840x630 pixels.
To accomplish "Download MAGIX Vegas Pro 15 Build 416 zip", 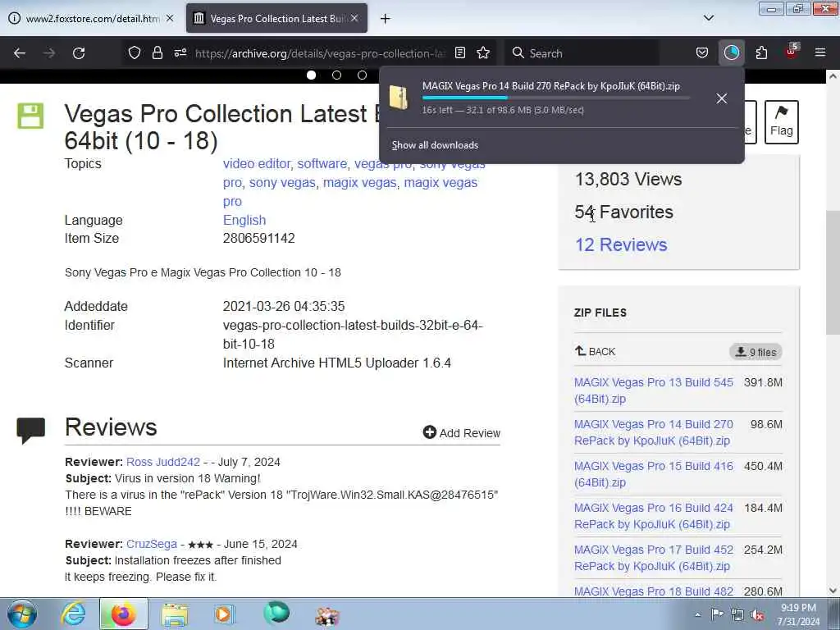I will point(653,474).
